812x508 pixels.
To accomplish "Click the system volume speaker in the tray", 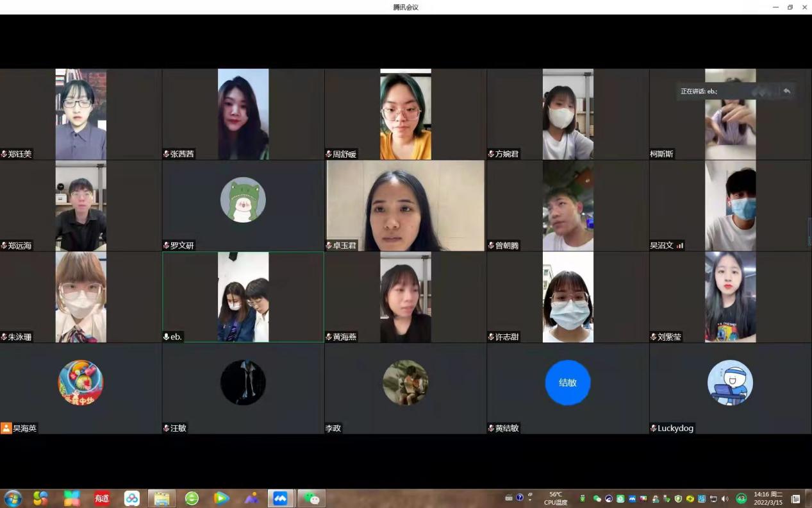I will tap(725, 498).
